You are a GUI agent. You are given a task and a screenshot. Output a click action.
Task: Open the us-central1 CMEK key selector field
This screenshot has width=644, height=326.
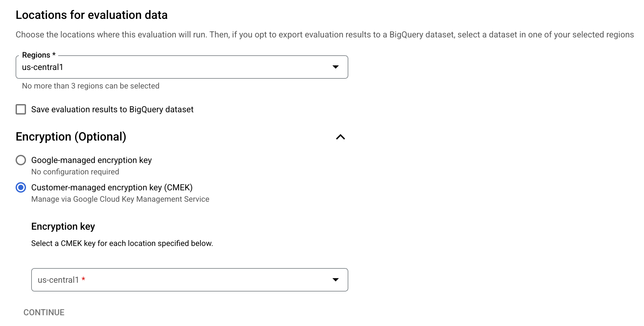click(x=182, y=280)
